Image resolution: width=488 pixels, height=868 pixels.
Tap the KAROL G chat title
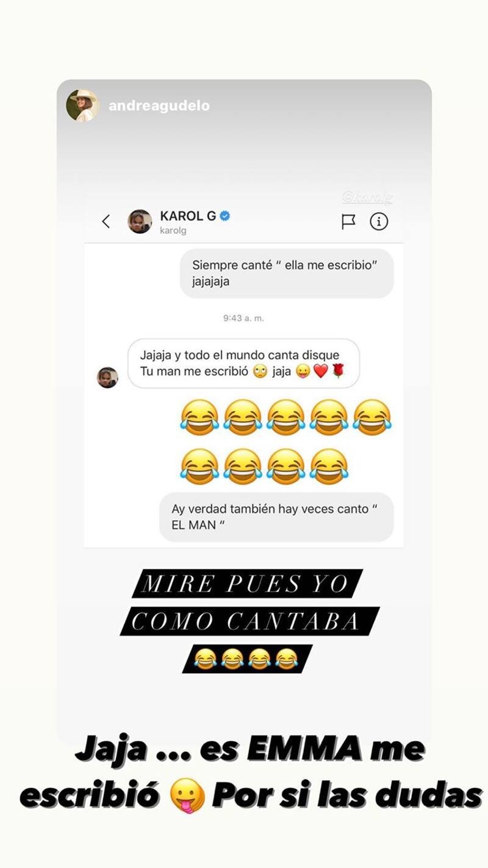(x=188, y=215)
